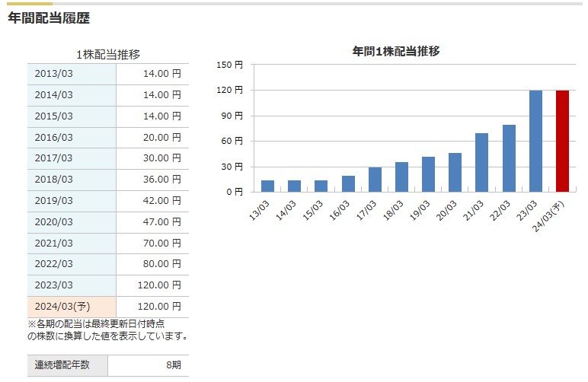This screenshot has width=588, height=382.
Task: Click the 18/03 bar in the chart
Action: pos(401,177)
